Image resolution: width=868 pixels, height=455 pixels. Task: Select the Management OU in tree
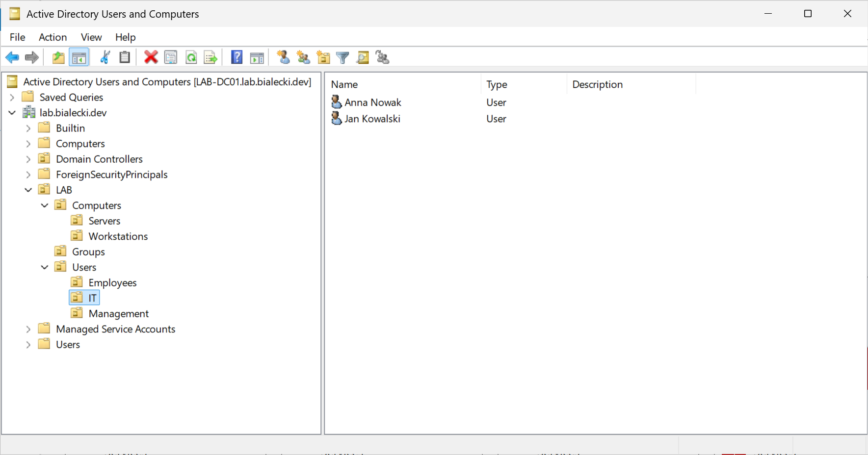(118, 314)
